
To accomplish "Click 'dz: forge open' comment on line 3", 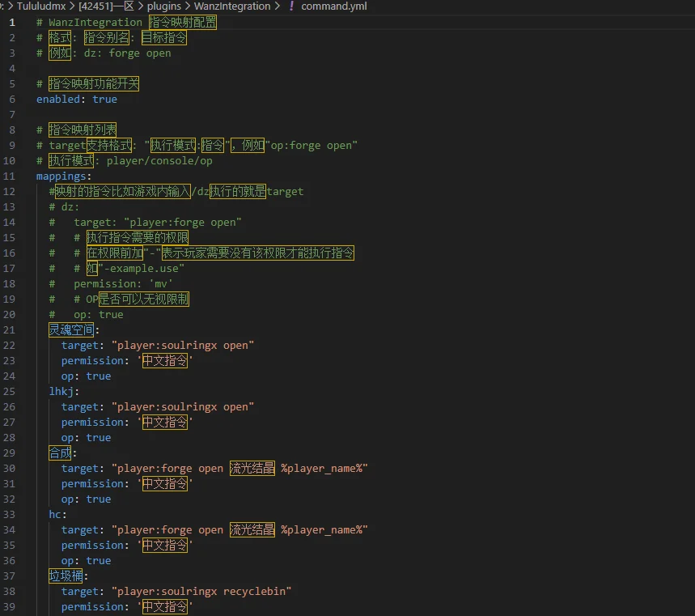I will tap(127, 53).
